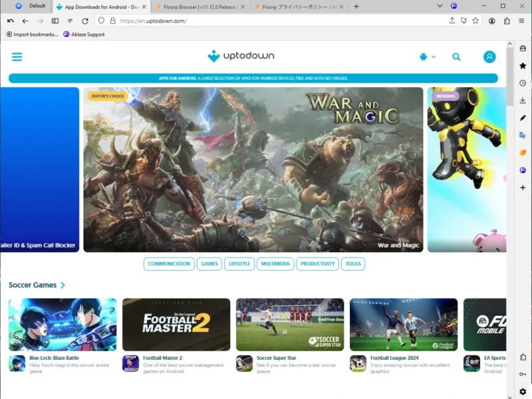Close the App Downloads for Android tab
The height and width of the screenshot is (399, 532).
click(x=144, y=7)
